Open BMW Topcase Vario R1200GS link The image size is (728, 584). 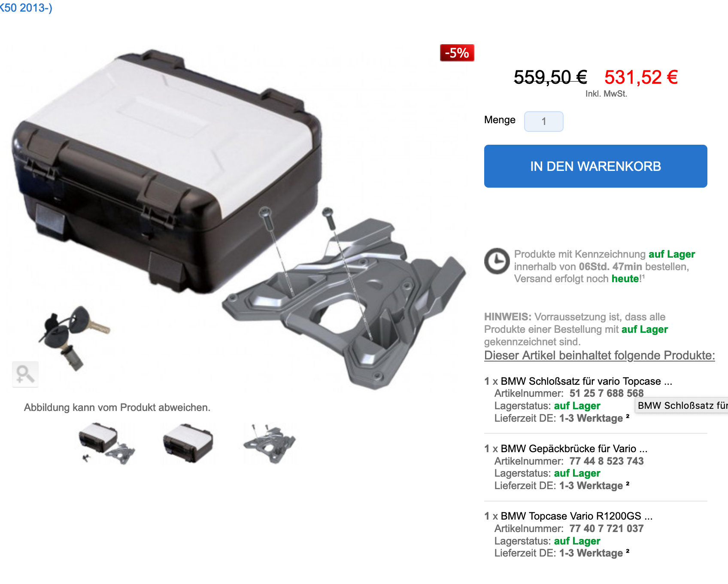coord(576,516)
